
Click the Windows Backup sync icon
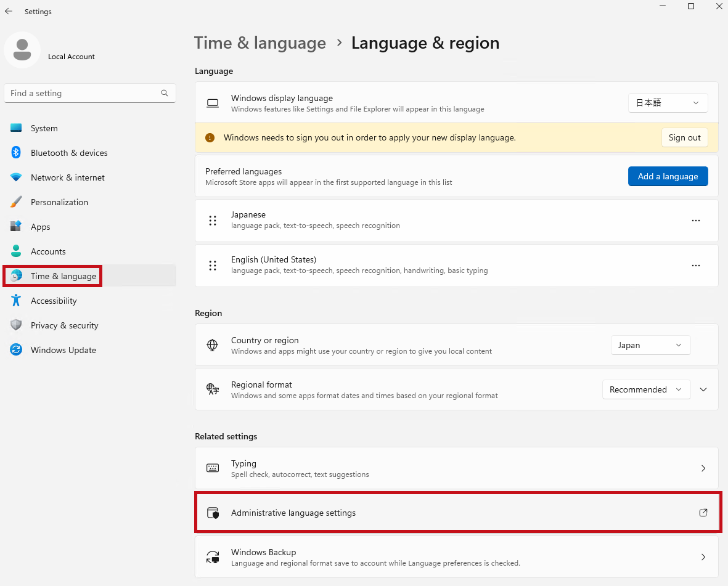[213, 557]
